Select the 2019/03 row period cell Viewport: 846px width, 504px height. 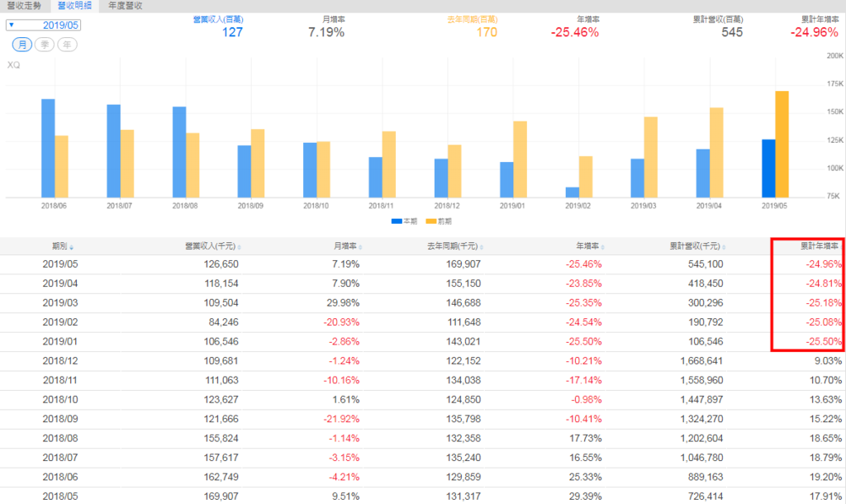pyautogui.click(x=59, y=303)
